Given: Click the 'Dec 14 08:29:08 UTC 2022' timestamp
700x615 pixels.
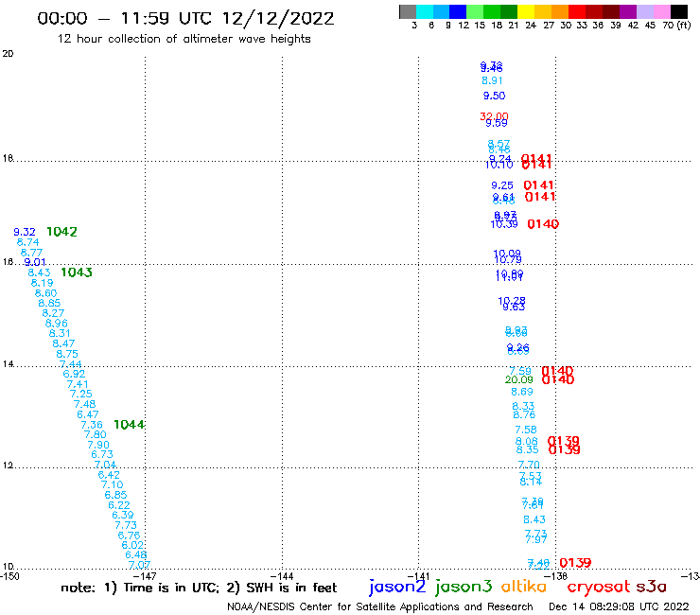Looking at the screenshot, I should pos(619,606).
